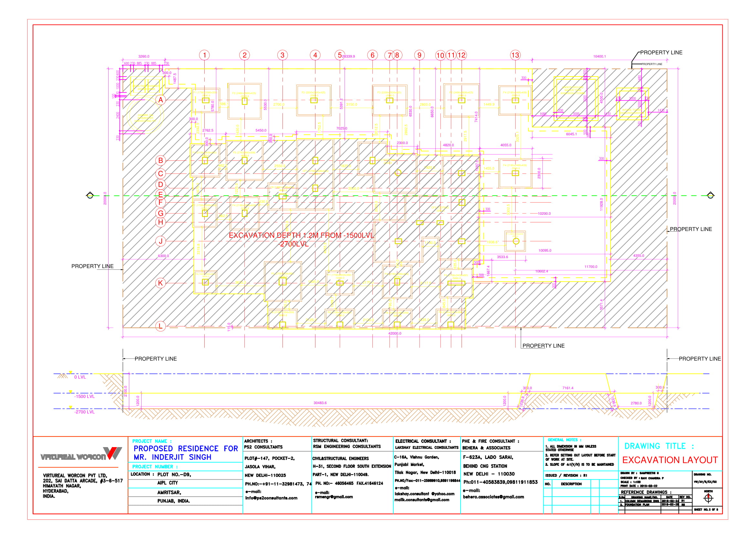Select the red EXCAVATION DEPTH note text

301,236
